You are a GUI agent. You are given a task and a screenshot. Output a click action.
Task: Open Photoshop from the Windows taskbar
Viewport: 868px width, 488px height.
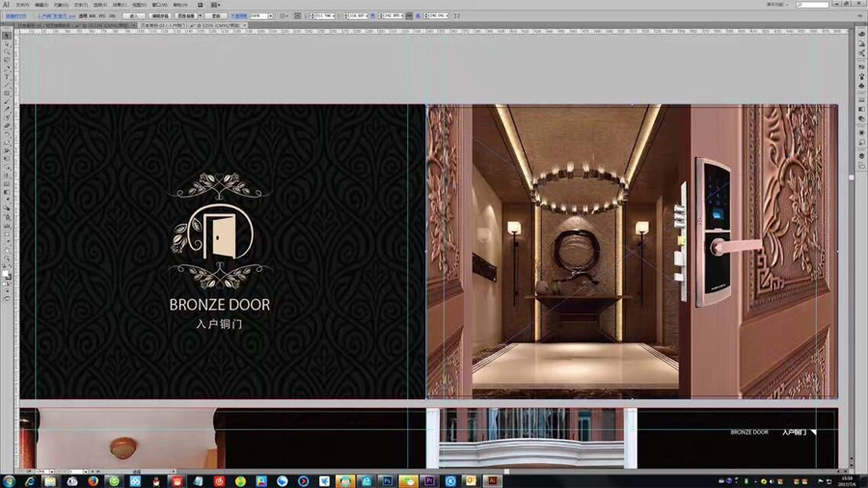(387, 480)
